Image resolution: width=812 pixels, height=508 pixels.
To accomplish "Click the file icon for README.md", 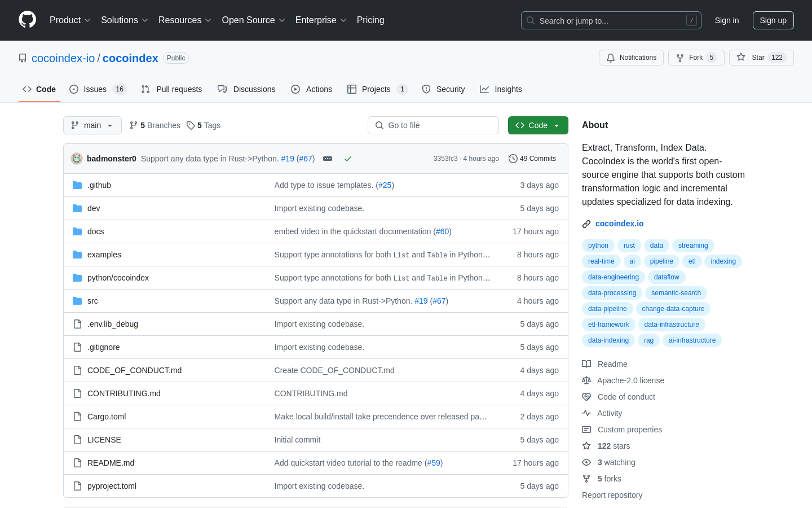I will [77, 463].
